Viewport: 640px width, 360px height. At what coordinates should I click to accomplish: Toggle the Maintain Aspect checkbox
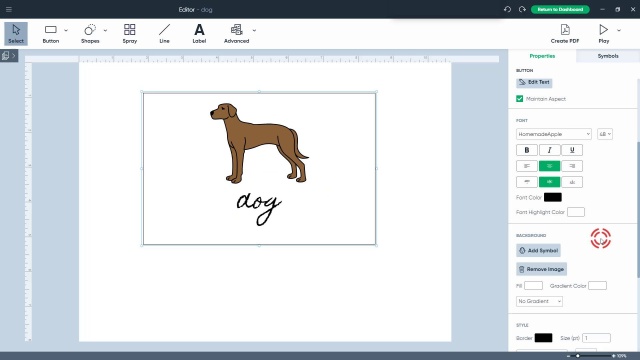click(520, 99)
